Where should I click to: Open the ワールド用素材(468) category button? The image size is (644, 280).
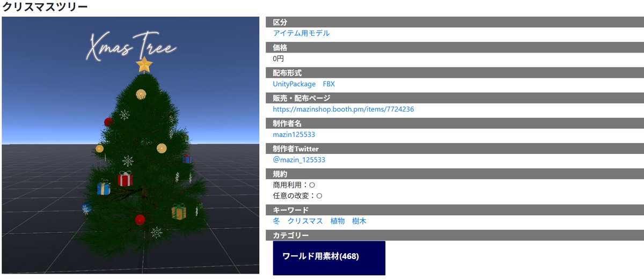coord(329,258)
